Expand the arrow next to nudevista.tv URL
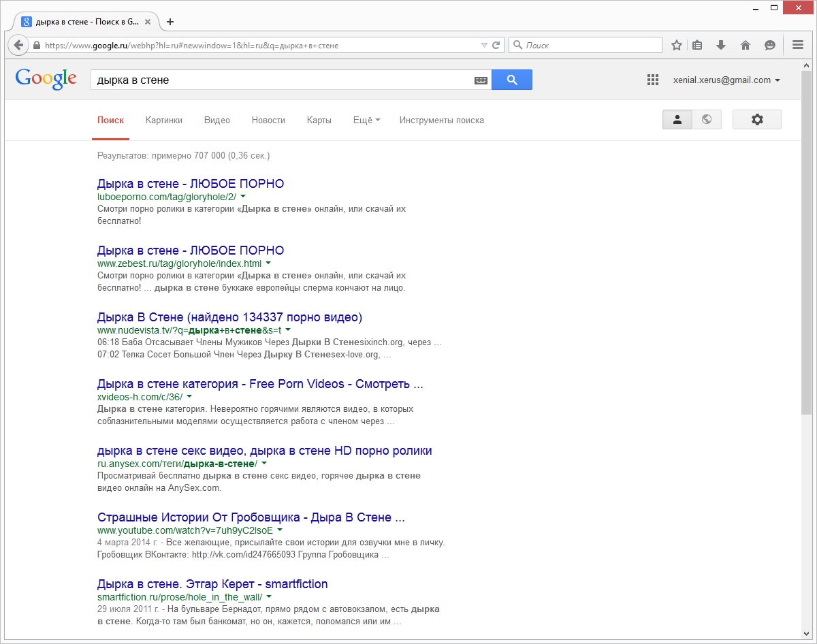Viewport: 817px width, 644px height. click(x=288, y=330)
